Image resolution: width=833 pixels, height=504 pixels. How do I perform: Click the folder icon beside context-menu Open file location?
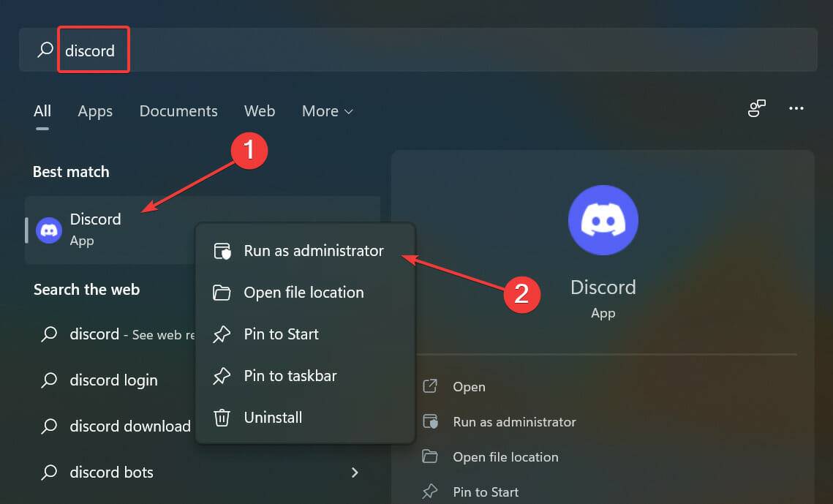[222, 293]
